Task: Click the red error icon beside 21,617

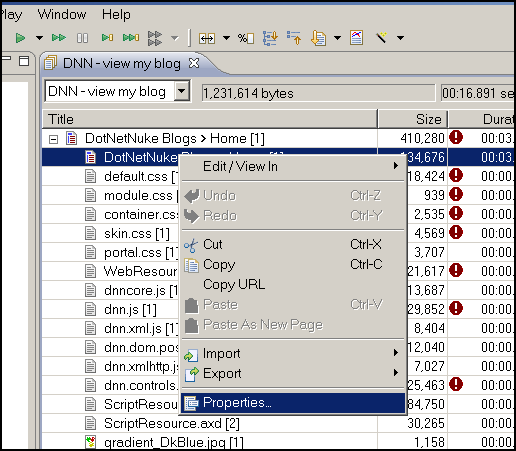Action: [x=456, y=270]
